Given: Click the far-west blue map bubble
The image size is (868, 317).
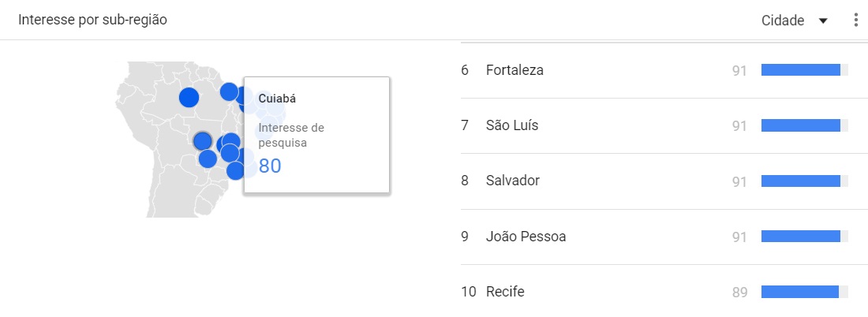Looking at the screenshot, I should (x=189, y=98).
